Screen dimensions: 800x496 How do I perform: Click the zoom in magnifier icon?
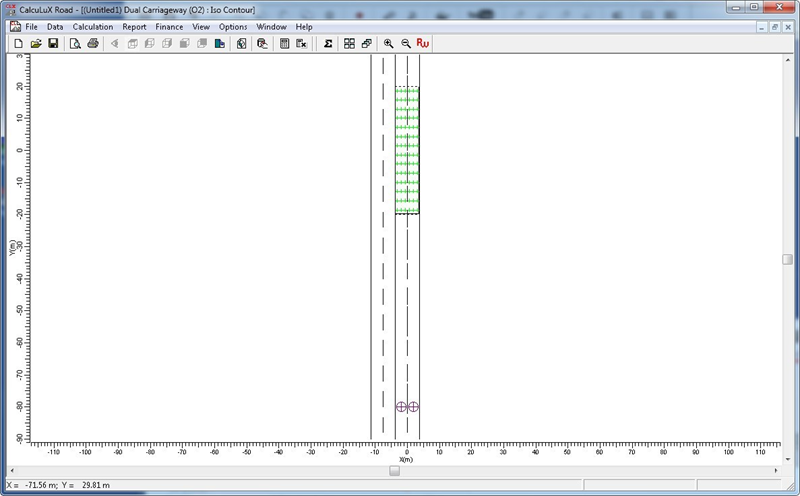[389, 44]
